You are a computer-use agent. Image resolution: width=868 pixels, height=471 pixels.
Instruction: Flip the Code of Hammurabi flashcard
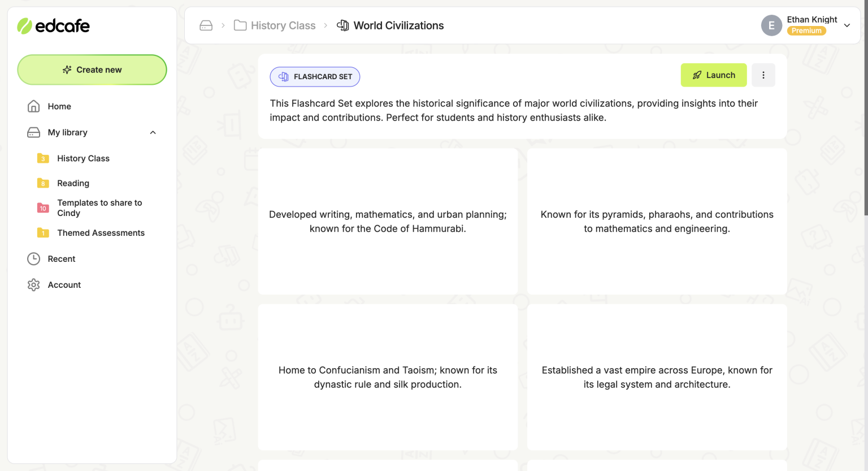388,222
